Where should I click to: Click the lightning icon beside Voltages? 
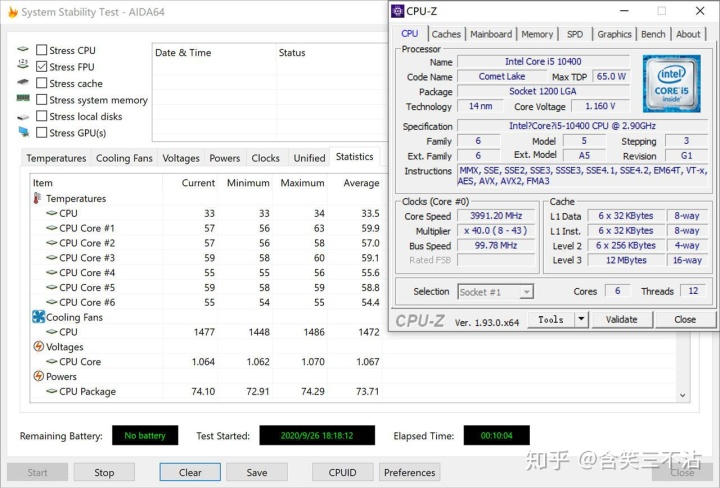39,346
